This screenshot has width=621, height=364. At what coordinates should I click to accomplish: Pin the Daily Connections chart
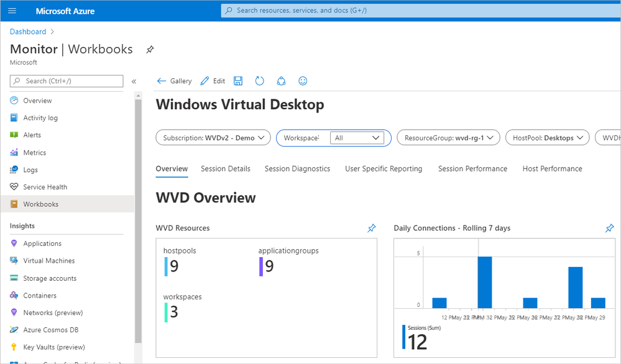click(610, 229)
